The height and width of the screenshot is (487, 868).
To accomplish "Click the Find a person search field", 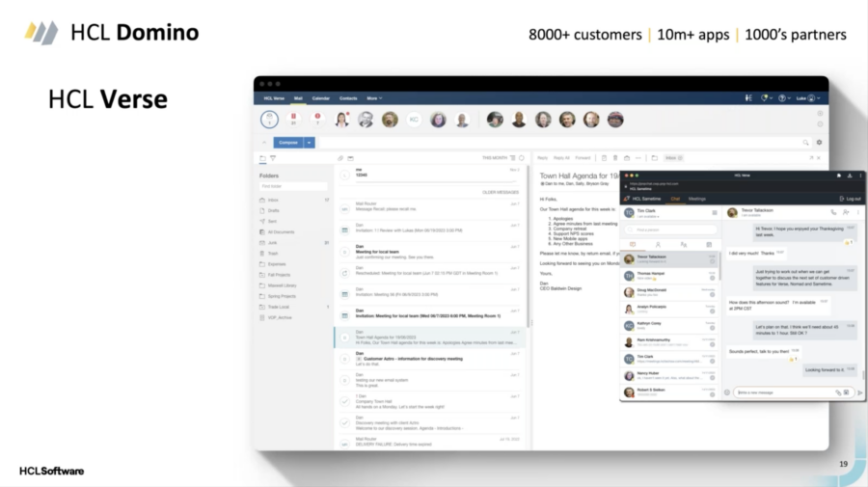I will (670, 230).
